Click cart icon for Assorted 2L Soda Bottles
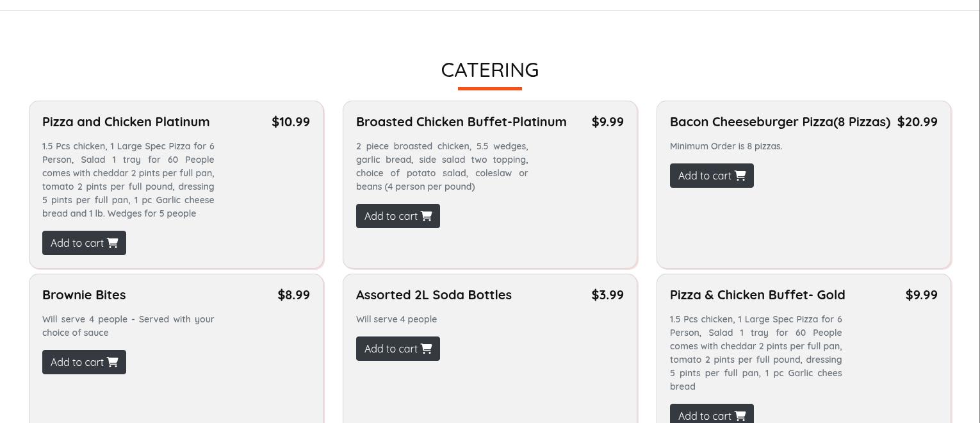 tap(427, 349)
